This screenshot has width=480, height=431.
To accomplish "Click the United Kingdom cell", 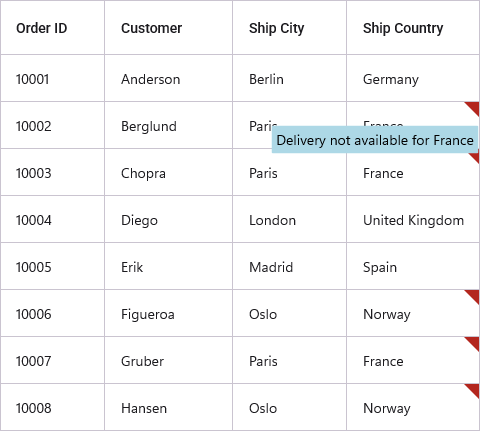I will tap(413, 219).
